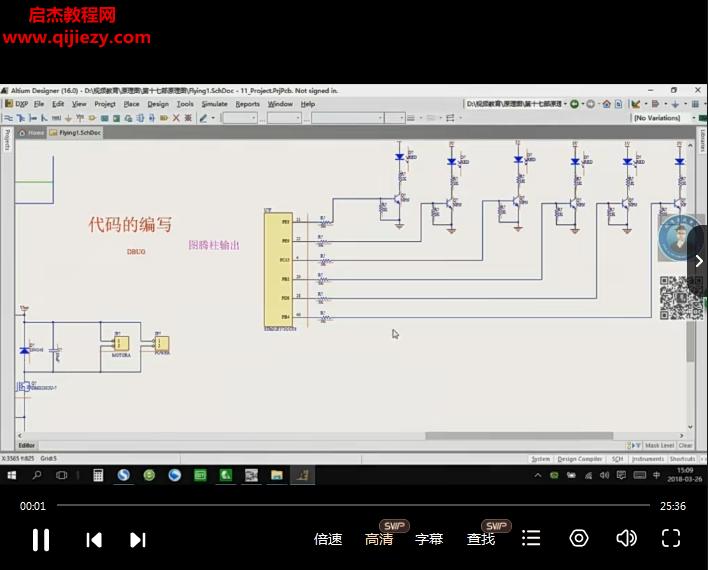Open the File menu
This screenshot has height=570, width=708.
pyautogui.click(x=39, y=104)
